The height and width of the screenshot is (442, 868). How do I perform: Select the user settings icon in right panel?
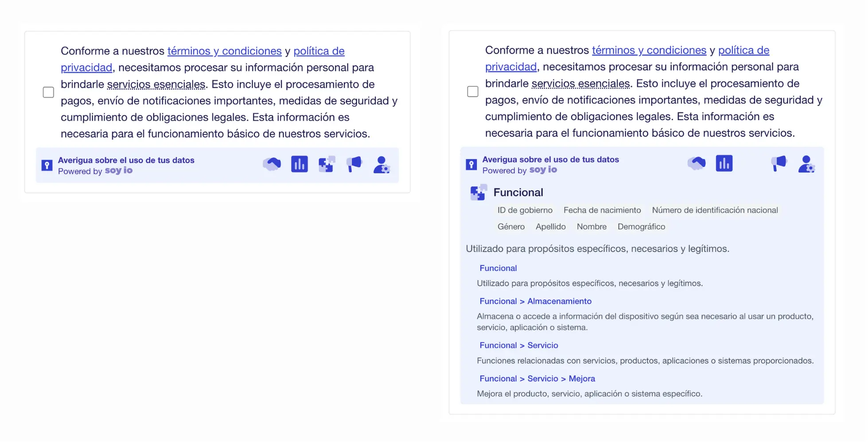pyautogui.click(x=806, y=164)
